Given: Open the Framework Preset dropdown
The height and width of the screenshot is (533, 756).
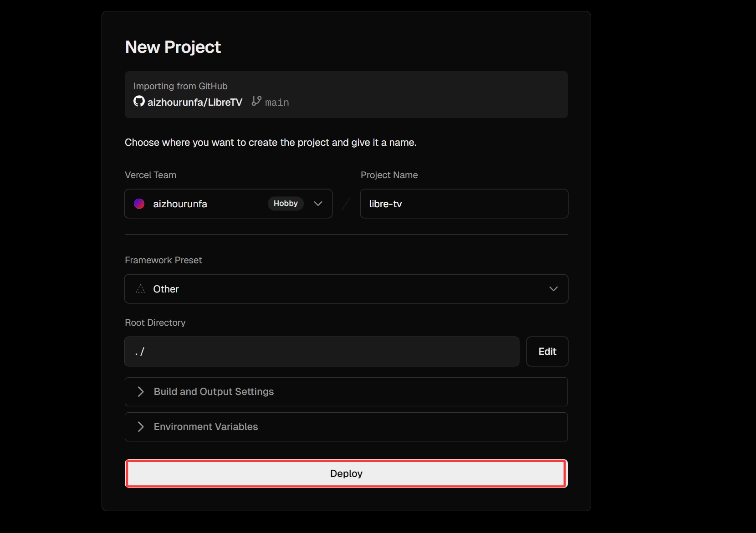Looking at the screenshot, I should pyautogui.click(x=346, y=289).
